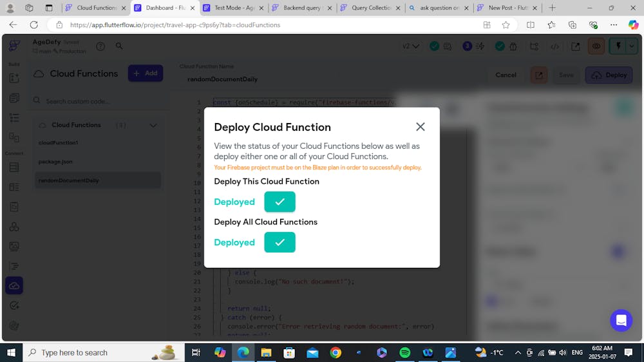Switch to the Cloud Functions browser tab
The width and height of the screenshot is (644, 362).
(x=96, y=8)
